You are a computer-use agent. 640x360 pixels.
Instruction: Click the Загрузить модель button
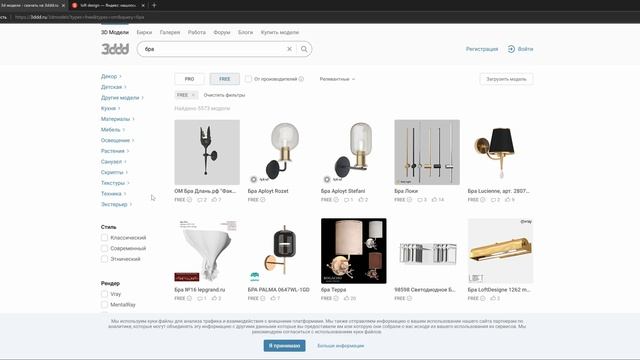click(506, 79)
